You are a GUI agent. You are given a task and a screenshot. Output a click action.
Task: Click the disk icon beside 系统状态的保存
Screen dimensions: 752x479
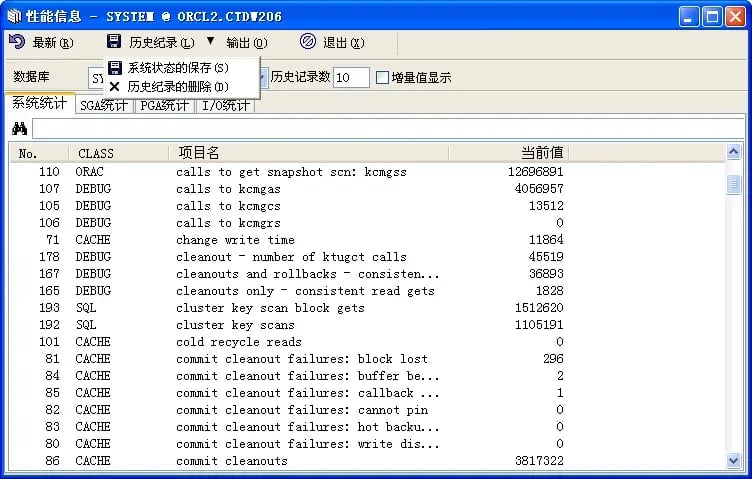click(x=115, y=67)
